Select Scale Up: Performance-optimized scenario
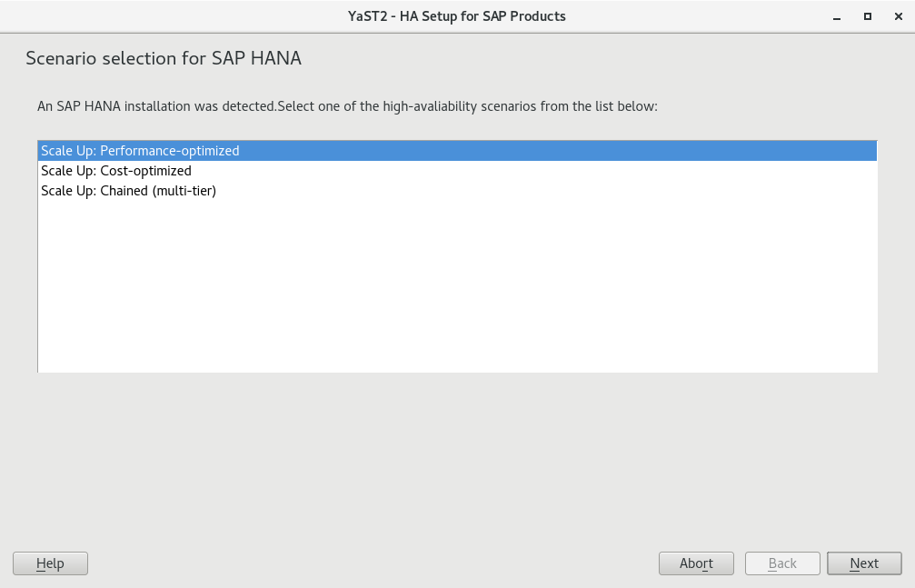Viewport: 915px width, 588px height. 140,151
